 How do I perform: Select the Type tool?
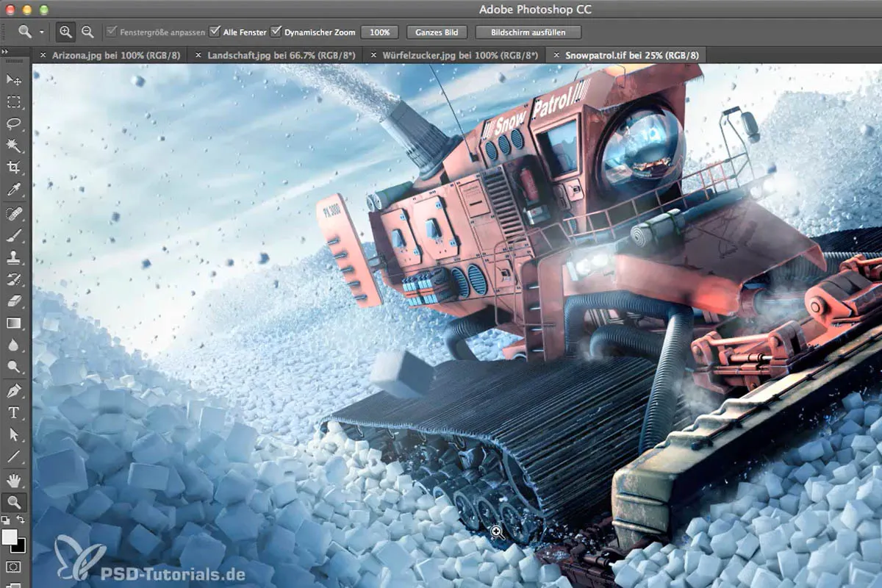(x=14, y=412)
